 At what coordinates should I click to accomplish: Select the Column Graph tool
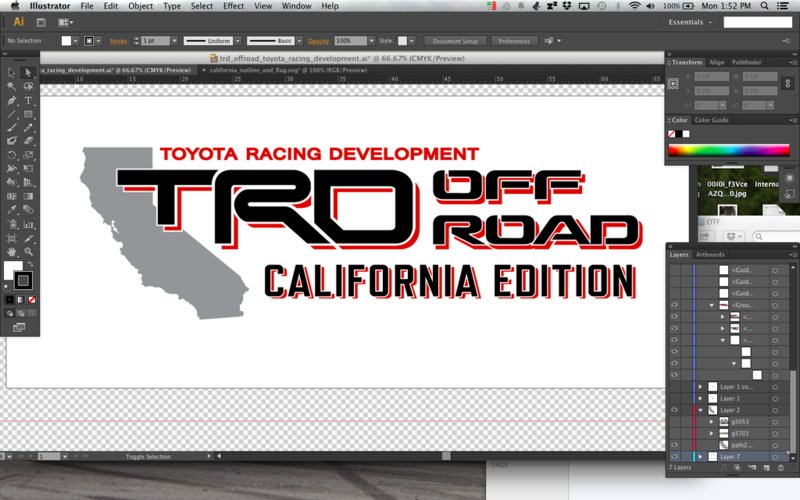[x=28, y=224]
